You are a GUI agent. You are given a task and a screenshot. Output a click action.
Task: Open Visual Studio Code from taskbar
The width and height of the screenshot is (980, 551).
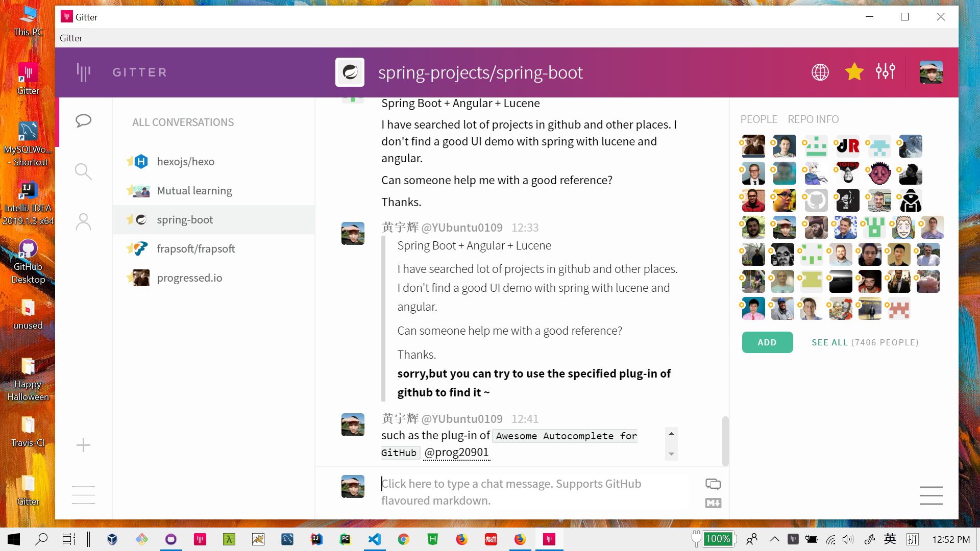coord(375,539)
